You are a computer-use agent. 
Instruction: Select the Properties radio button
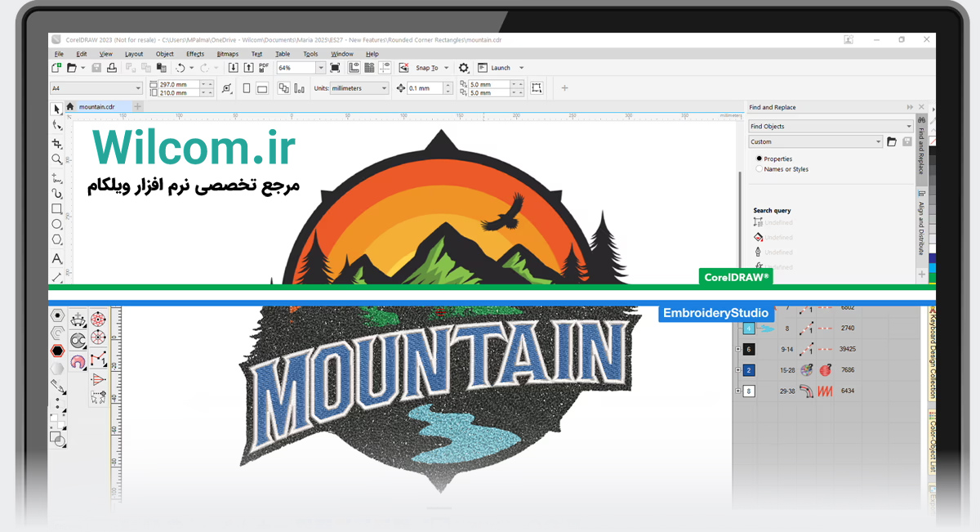coord(759,159)
